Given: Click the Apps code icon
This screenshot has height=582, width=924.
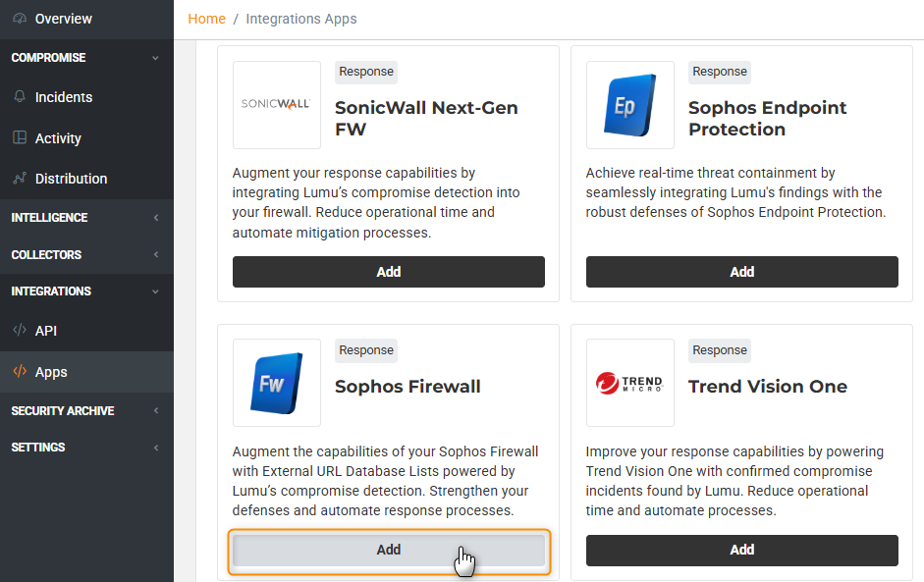Looking at the screenshot, I should click(x=20, y=372).
